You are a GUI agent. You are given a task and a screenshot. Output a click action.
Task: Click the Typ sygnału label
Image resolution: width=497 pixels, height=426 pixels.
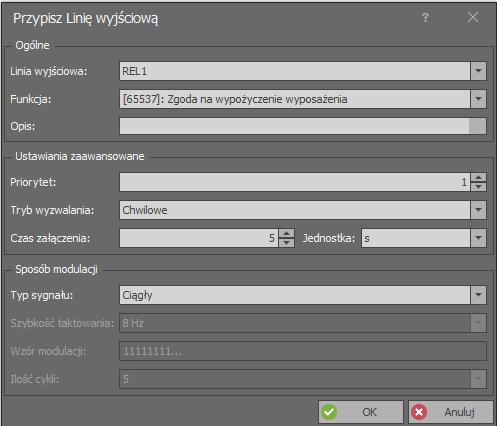(42, 295)
